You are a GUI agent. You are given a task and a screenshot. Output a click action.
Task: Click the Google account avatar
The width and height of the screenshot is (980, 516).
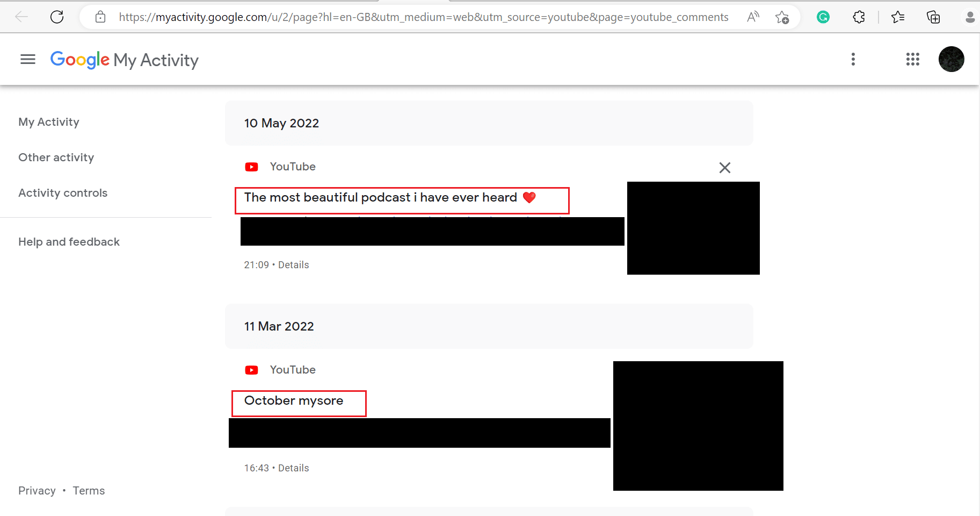951,59
